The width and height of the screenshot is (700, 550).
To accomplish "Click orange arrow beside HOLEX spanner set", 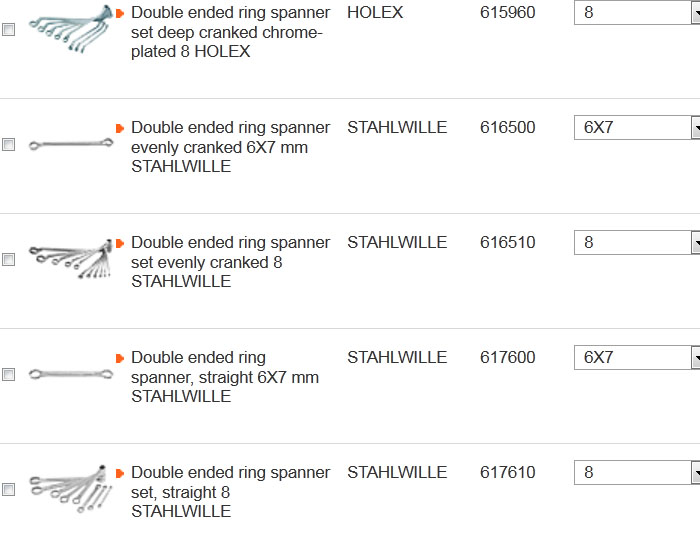I will coord(120,13).
